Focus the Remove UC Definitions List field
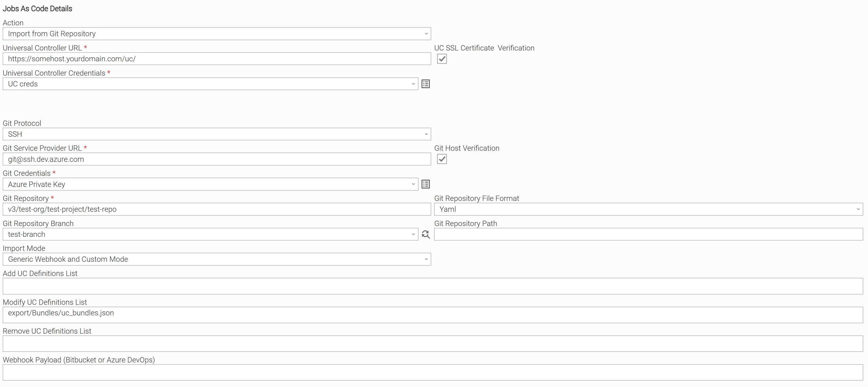Viewport: 868px width, 387px height. (x=433, y=344)
